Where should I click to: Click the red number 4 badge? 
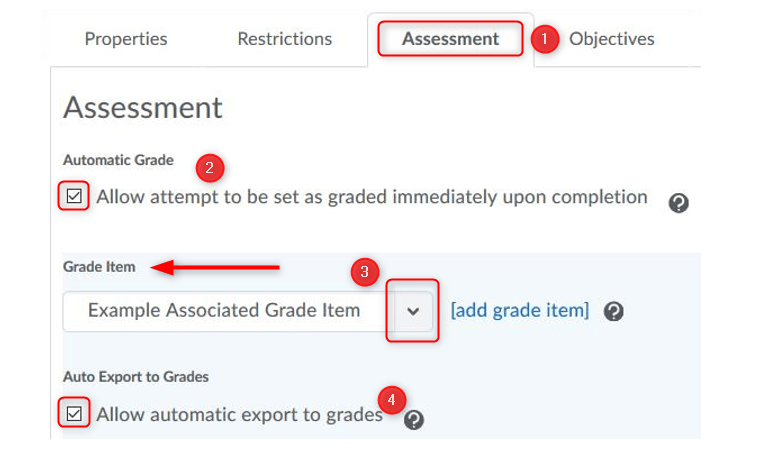392,400
